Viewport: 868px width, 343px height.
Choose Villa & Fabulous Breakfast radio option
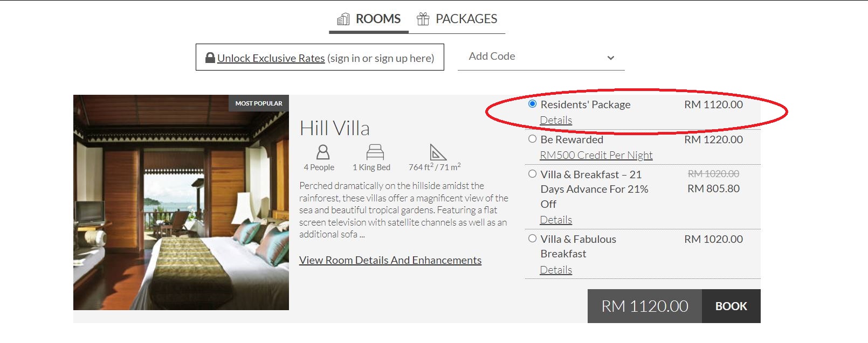tap(533, 239)
